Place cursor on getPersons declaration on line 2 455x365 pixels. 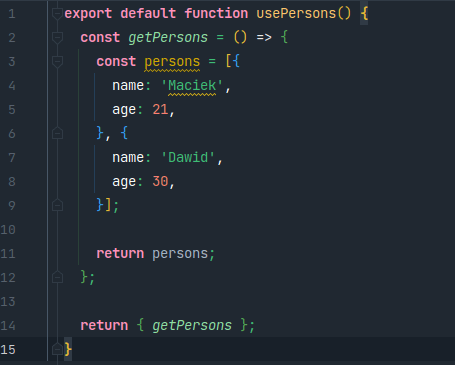[168, 38]
